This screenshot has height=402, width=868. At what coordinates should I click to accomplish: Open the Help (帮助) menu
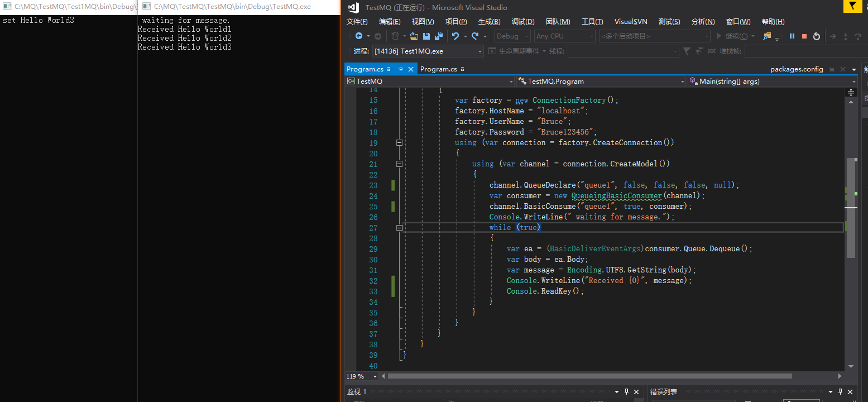point(773,22)
